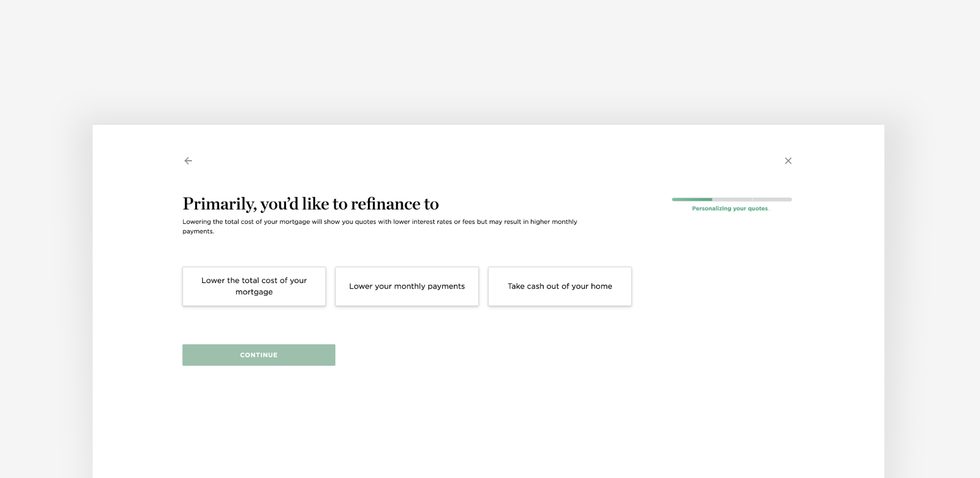Click the word "payments." ending the description
Image resolution: width=980 pixels, height=478 pixels.
[x=198, y=231]
